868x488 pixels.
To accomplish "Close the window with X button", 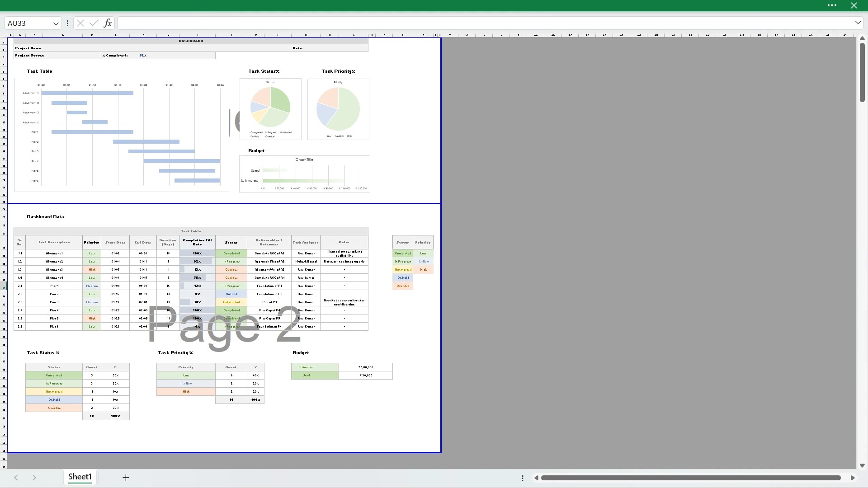I will click(x=854, y=5).
